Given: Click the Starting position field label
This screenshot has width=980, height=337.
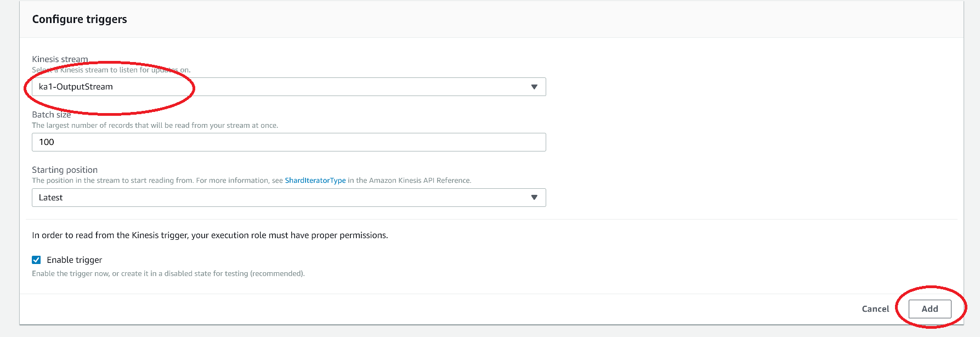Looking at the screenshot, I should (x=65, y=170).
